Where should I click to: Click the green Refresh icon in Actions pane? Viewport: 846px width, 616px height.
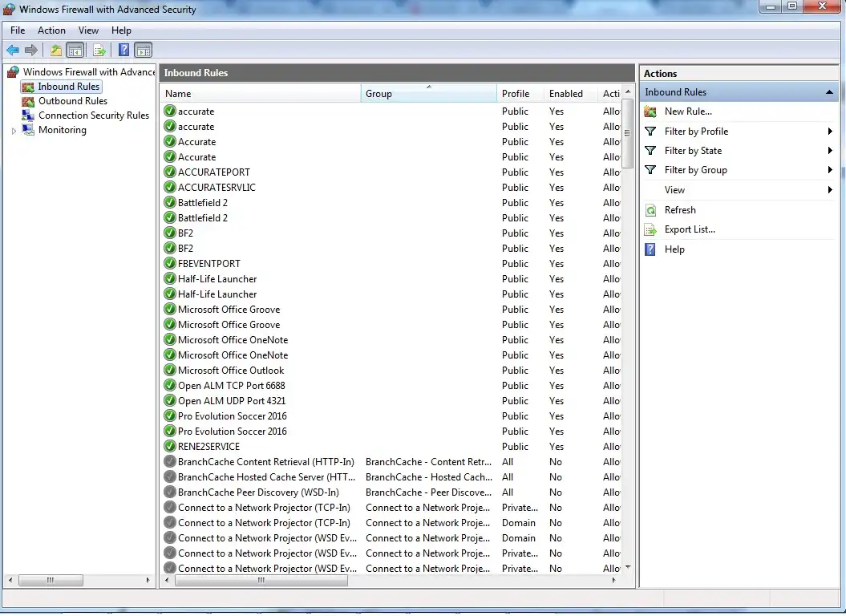click(x=650, y=210)
